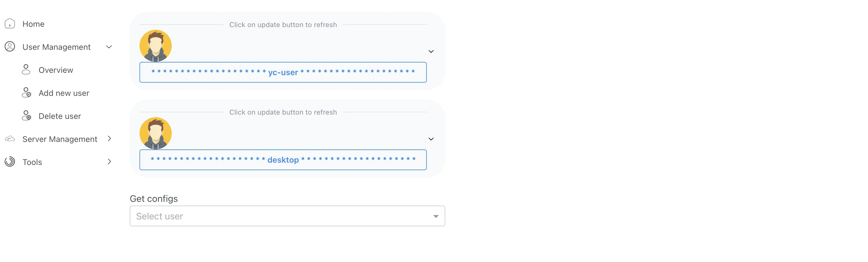This screenshot has height=262, width=868.
Task: Open the Overview menu item
Action: 56,70
